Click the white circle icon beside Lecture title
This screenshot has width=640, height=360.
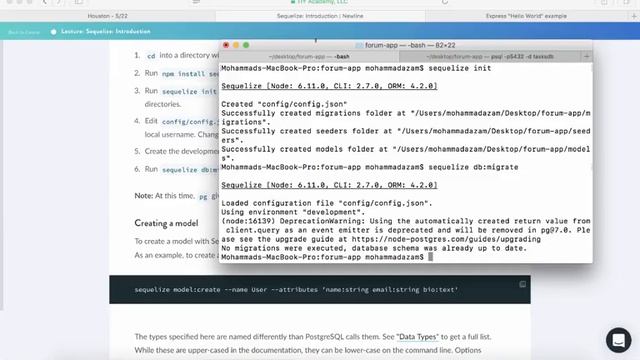[x=53, y=32]
